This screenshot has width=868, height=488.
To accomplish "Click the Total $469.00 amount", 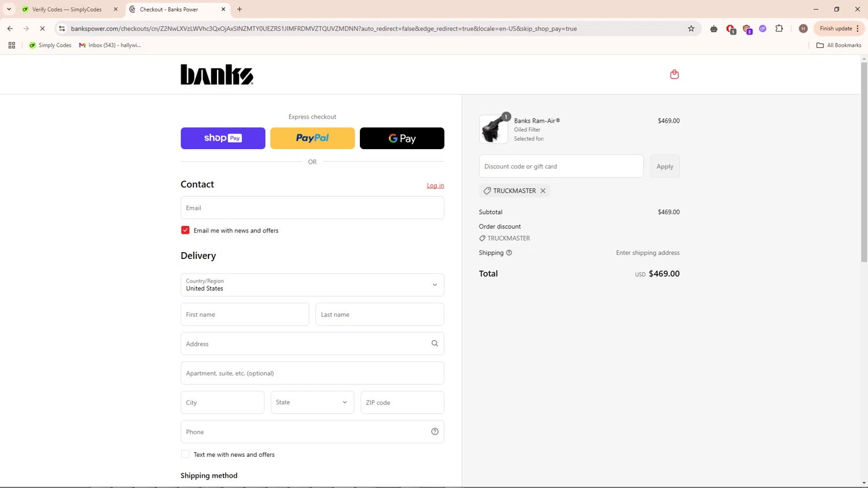I will pyautogui.click(x=664, y=273).
